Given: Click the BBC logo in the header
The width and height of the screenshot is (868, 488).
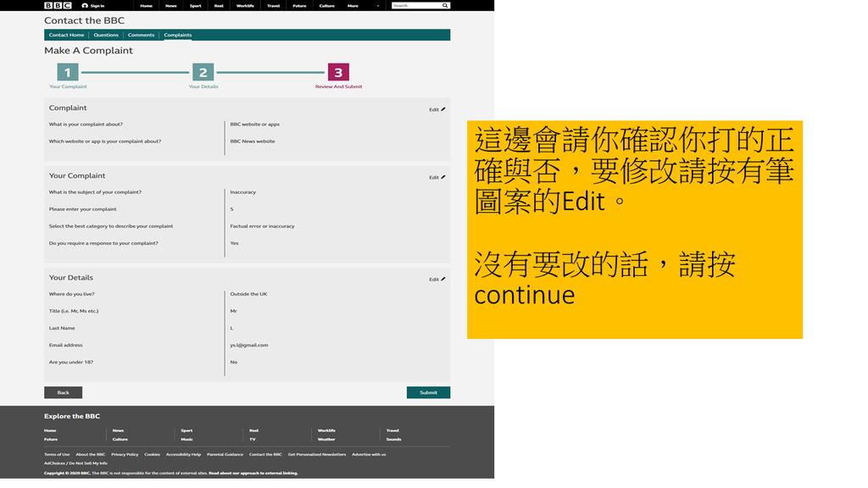Looking at the screenshot, I should [x=58, y=6].
